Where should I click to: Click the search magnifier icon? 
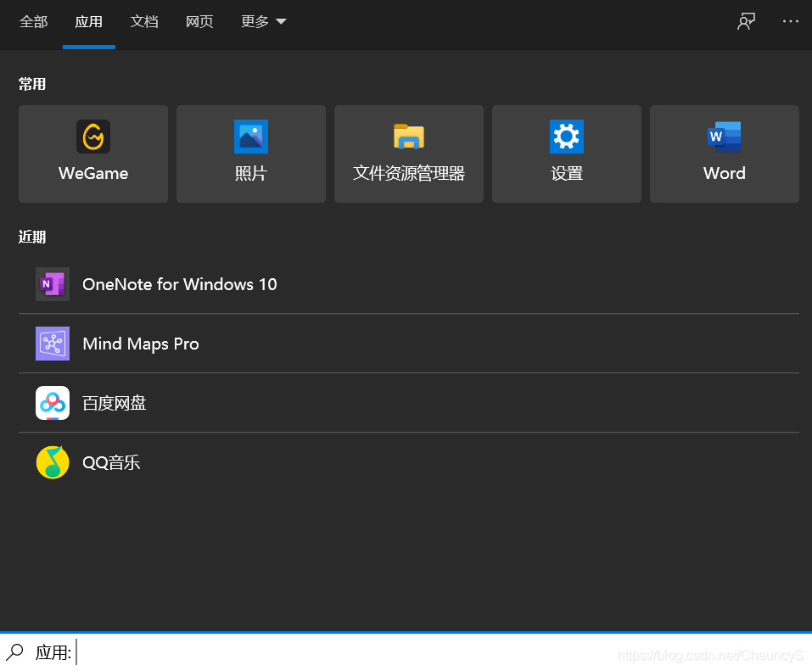(x=14, y=651)
